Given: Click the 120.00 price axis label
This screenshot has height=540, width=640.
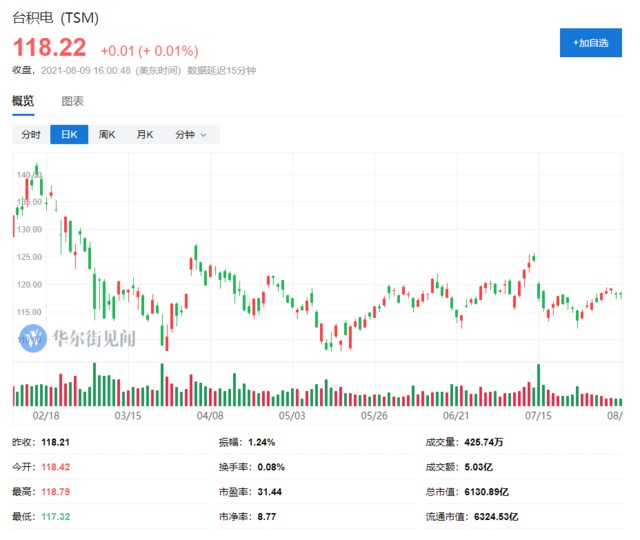Looking at the screenshot, I should (27, 285).
